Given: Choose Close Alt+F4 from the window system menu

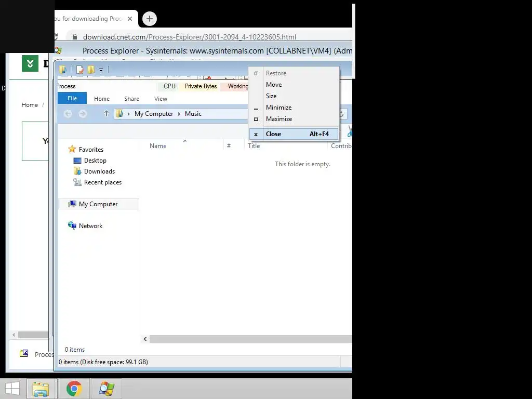Looking at the screenshot, I should pyautogui.click(x=294, y=134).
